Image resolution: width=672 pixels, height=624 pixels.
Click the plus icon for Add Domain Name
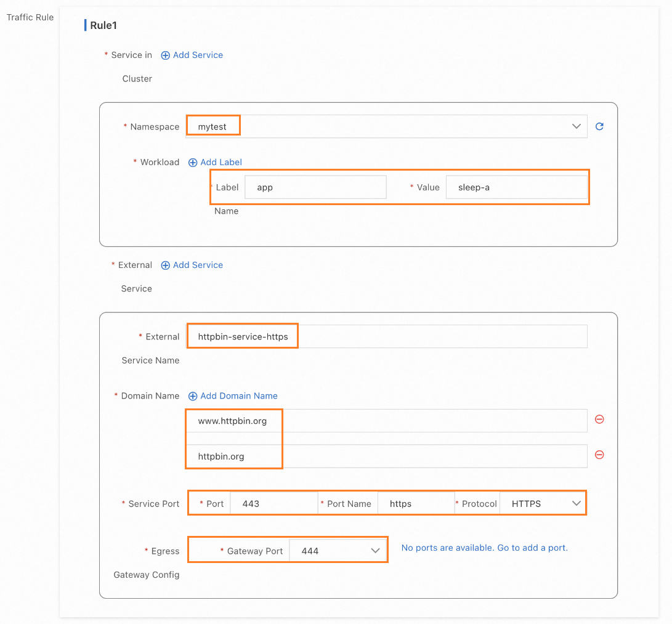[193, 396]
